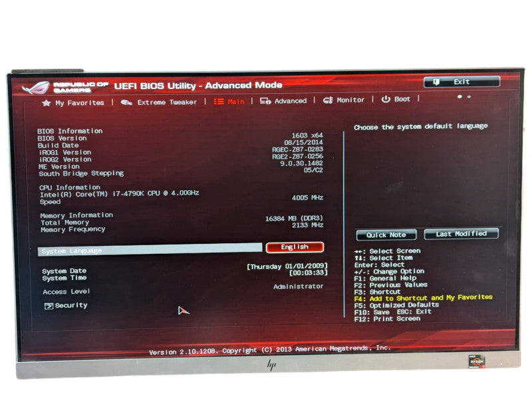Open the My Favorites tab

[x=73, y=103]
